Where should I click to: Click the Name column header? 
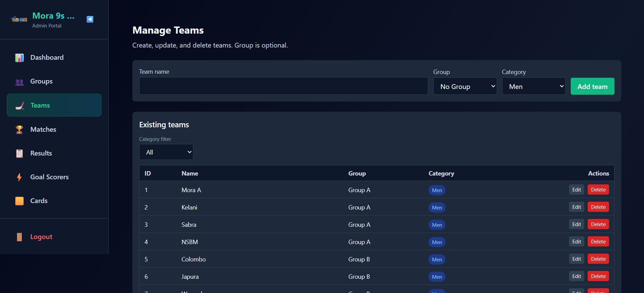[190, 173]
